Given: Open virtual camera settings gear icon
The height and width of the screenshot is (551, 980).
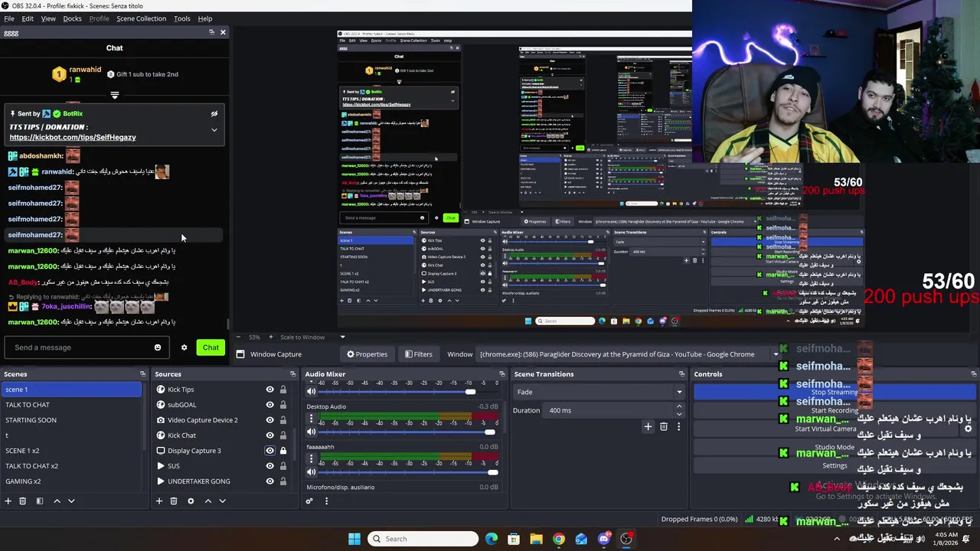Looking at the screenshot, I should [968, 429].
